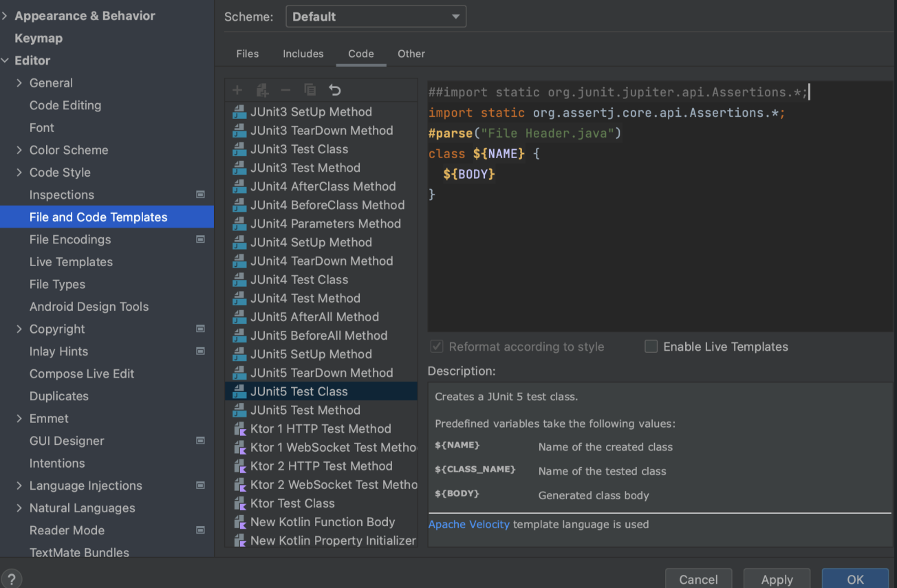
Task: Click the icon beside New Kotlin Property Initializer
Action: (239, 541)
